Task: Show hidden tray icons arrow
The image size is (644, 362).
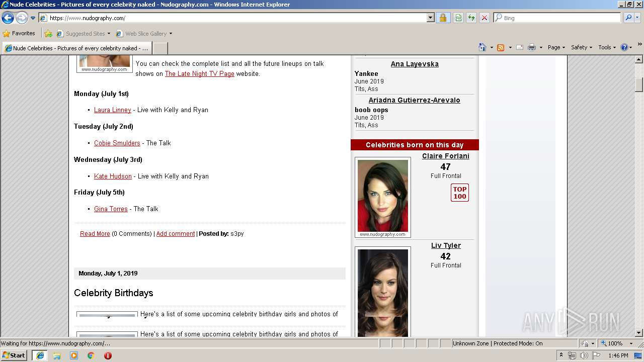Action: [x=561, y=355]
